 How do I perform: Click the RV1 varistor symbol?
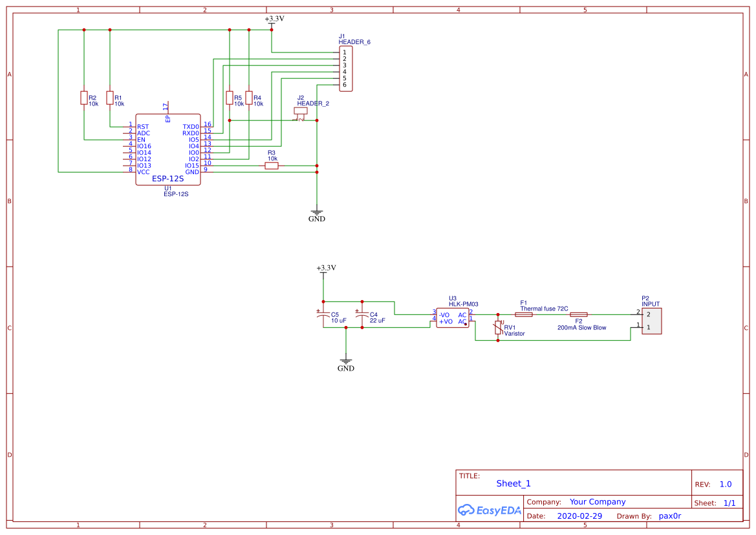click(498, 329)
